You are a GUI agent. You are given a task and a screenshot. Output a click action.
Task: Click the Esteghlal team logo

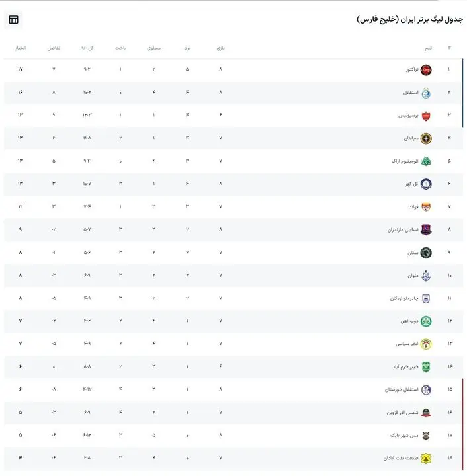coord(426,93)
